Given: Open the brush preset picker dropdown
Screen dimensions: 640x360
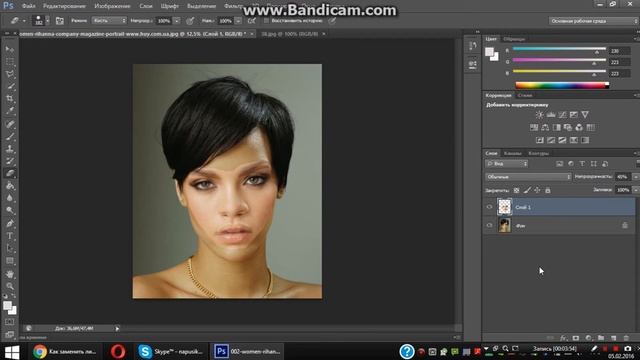Looking at the screenshot, I should coord(47,20).
